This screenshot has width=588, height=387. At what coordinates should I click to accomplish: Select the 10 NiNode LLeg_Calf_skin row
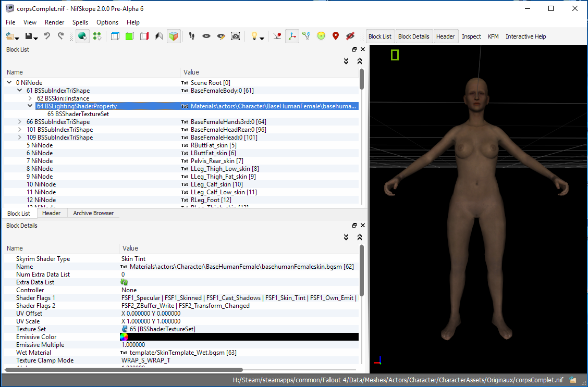point(181,184)
